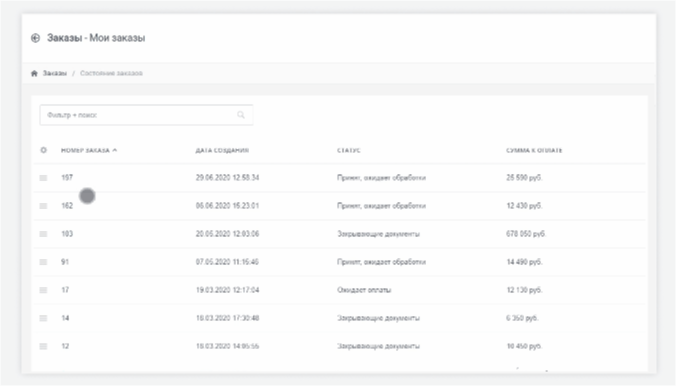676x386 pixels.
Task: Click date 06.06.2020 of order 162
Action: [227, 206]
